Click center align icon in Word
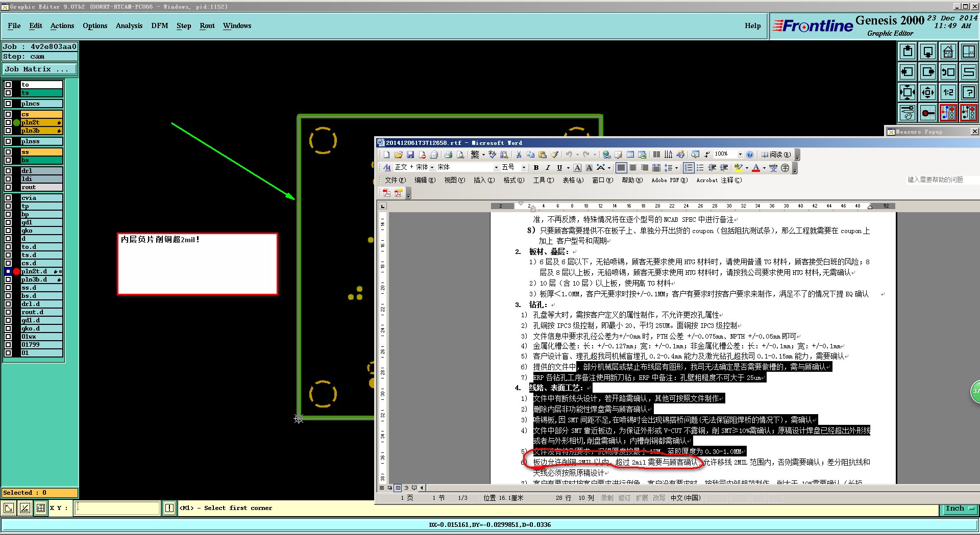The width and height of the screenshot is (980, 535). [633, 168]
